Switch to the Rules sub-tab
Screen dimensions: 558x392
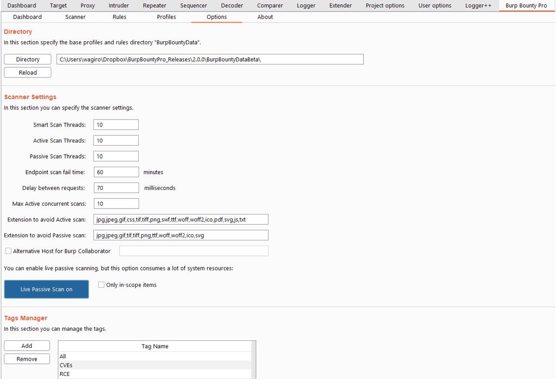[119, 17]
